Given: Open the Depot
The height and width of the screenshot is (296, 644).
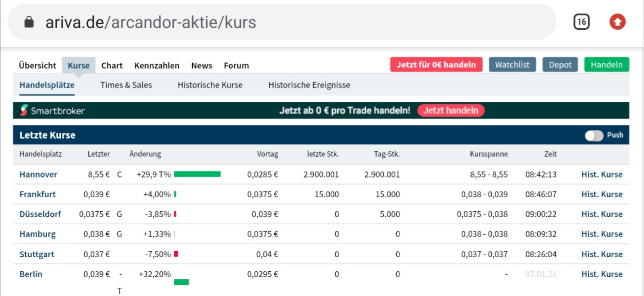Looking at the screenshot, I should [x=560, y=64].
